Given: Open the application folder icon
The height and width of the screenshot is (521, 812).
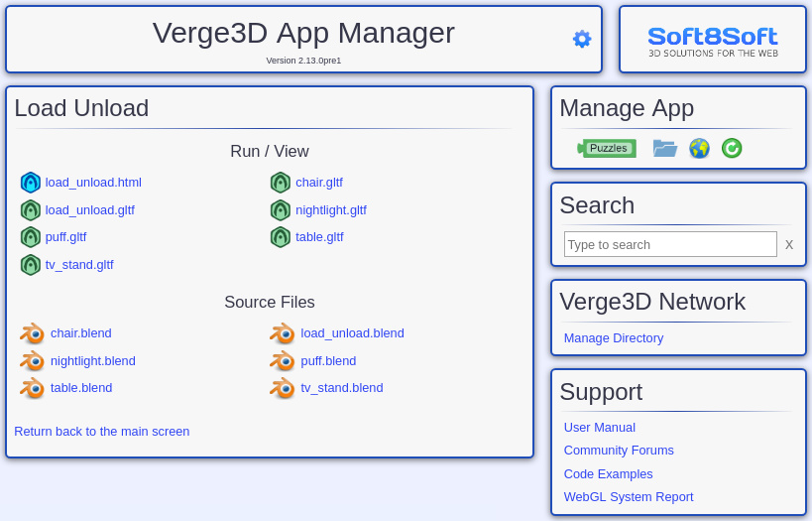Looking at the screenshot, I should point(665,148).
